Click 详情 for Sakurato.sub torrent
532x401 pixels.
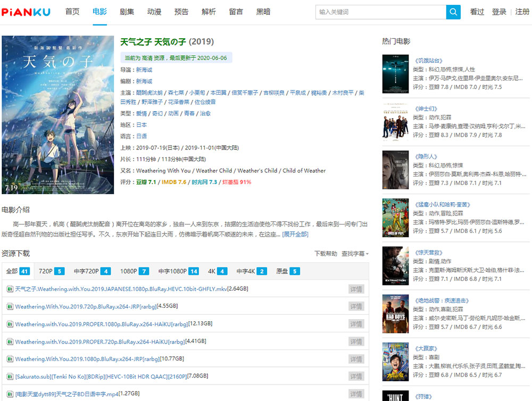click(356, 376)
